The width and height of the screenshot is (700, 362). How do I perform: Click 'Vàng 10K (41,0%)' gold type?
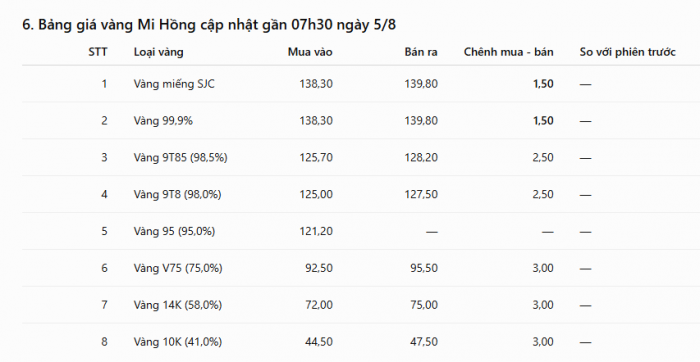pos(178,342)
